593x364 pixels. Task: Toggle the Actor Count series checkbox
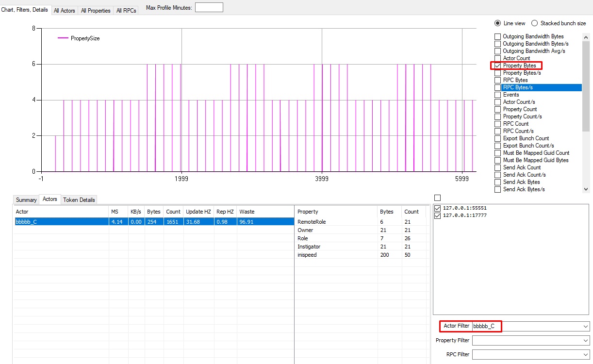tap(497, 58)
